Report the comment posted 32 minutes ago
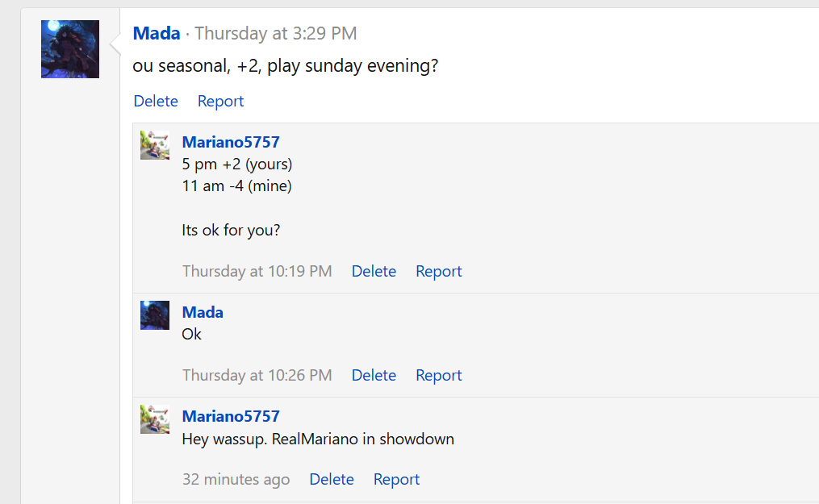 (396, 479)
